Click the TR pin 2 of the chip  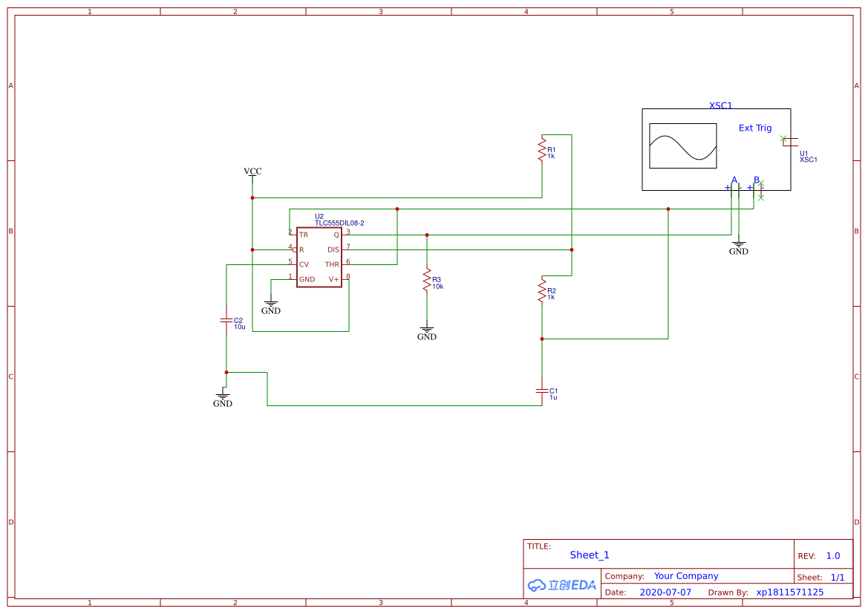(293, 235)
